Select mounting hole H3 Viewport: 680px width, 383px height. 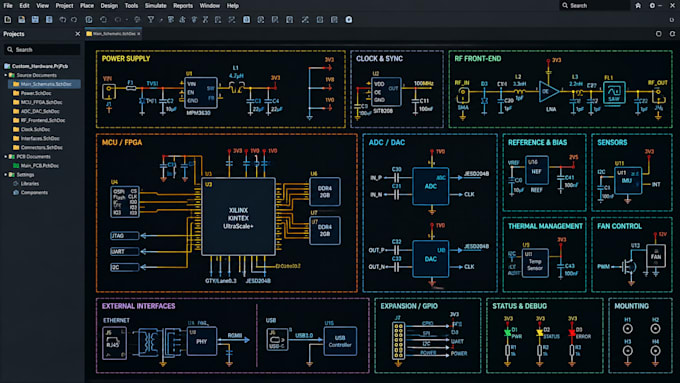click(x=628, y=350)
